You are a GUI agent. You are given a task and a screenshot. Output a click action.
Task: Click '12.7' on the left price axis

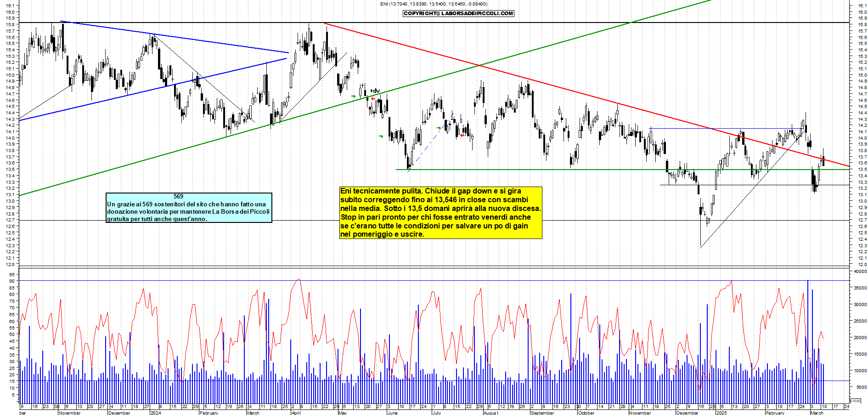coord(11,220)
